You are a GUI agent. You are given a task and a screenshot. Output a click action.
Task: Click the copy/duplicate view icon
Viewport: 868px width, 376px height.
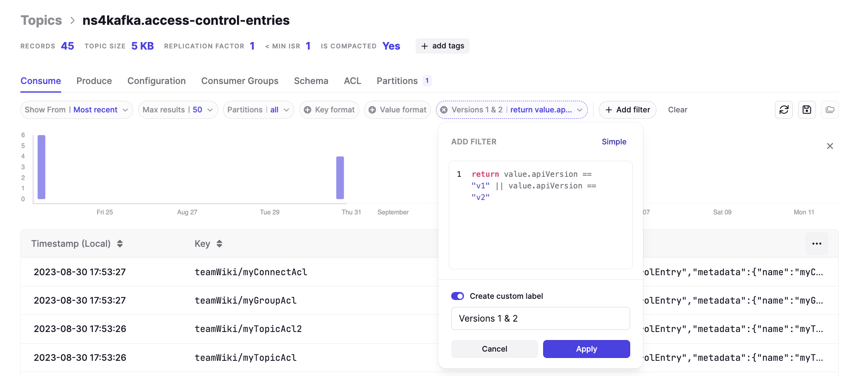(830, 110)
